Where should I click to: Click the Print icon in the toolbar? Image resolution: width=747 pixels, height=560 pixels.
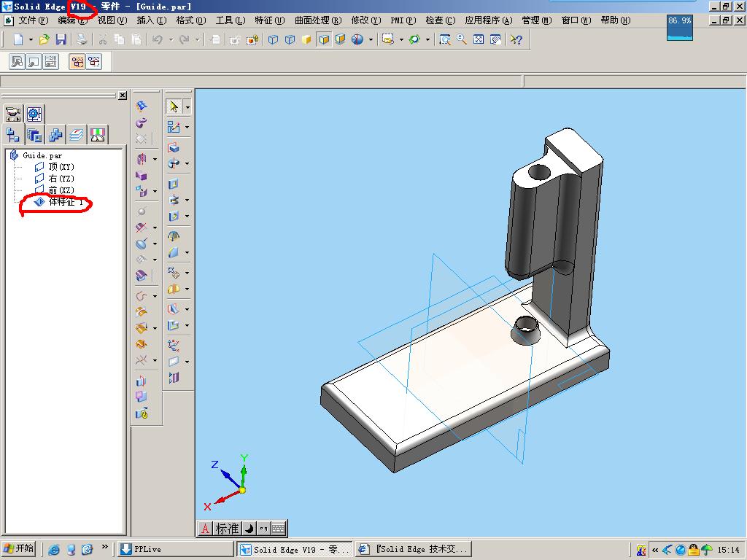82,39
